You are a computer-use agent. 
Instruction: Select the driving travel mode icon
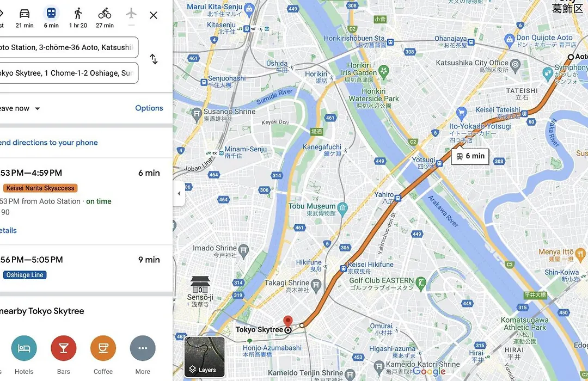tap(24, 14)
